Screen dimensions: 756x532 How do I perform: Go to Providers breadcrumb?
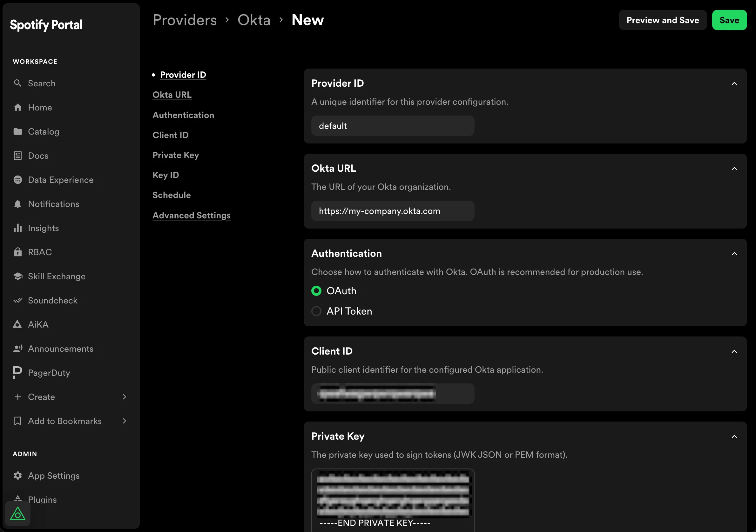tap(185, 20)
